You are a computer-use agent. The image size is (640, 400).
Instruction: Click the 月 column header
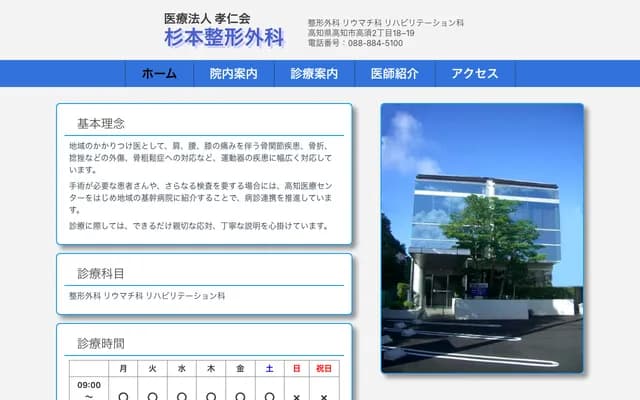(x=123, y=369)
